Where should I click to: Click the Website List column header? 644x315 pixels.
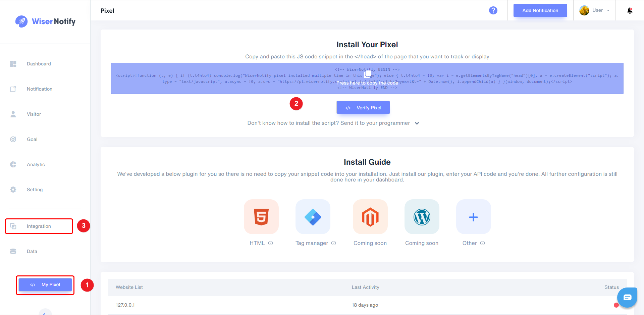[x=129, y=287]
